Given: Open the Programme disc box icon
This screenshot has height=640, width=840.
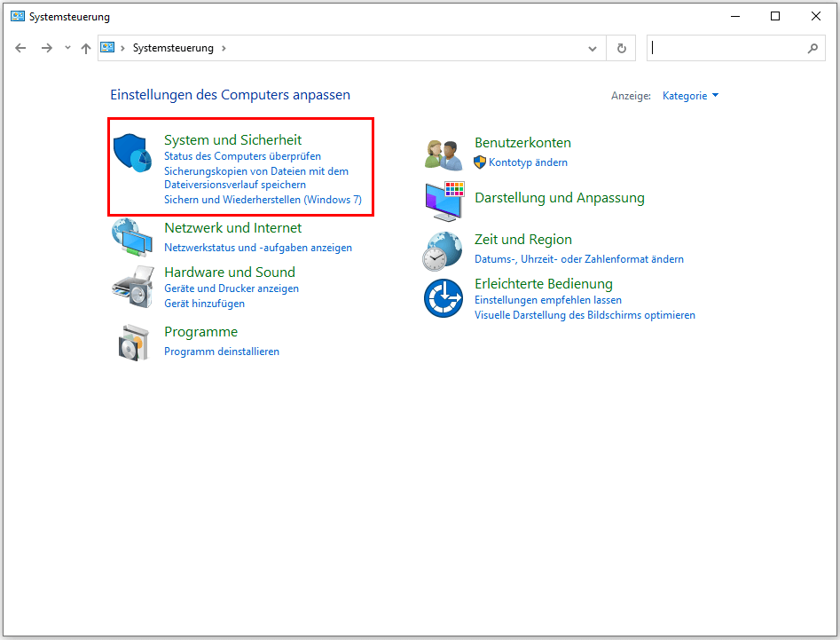Looking at the screenshot, I should (x=133, y=342).
